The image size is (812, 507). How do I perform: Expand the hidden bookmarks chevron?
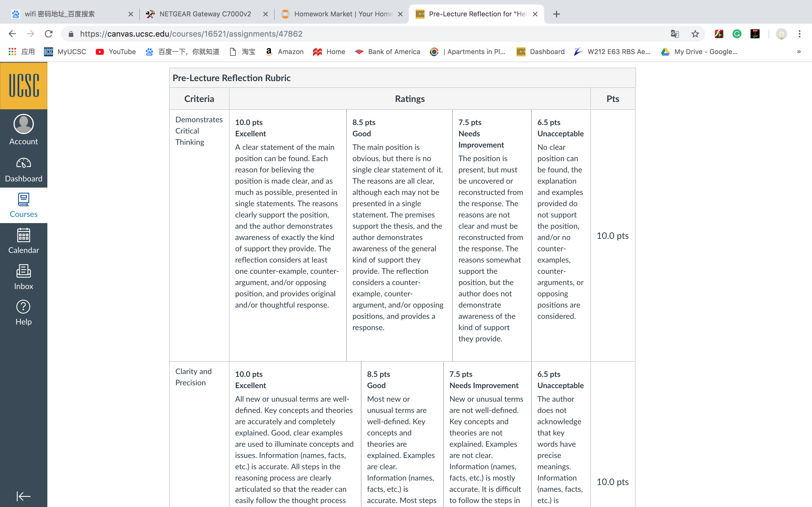[799, 52]
